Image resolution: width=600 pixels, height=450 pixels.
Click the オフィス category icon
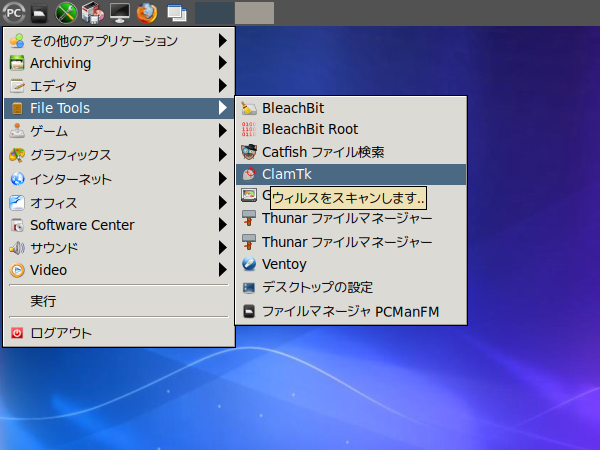[x=17, y=203]
